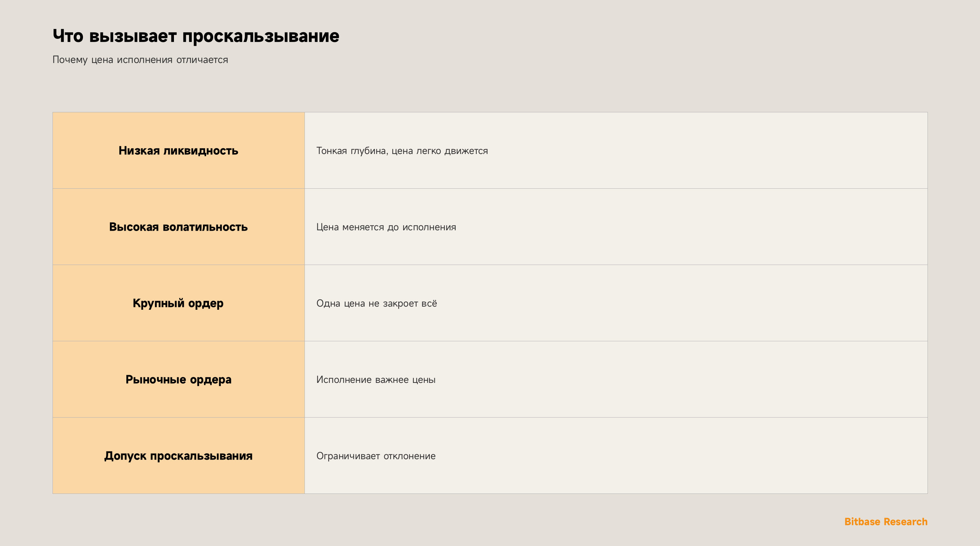Viewport: 980px width, 546px height.
Task: Click the 'Bitbase Research' footer label
Action: pyautogui.click(x=885, y=521)
